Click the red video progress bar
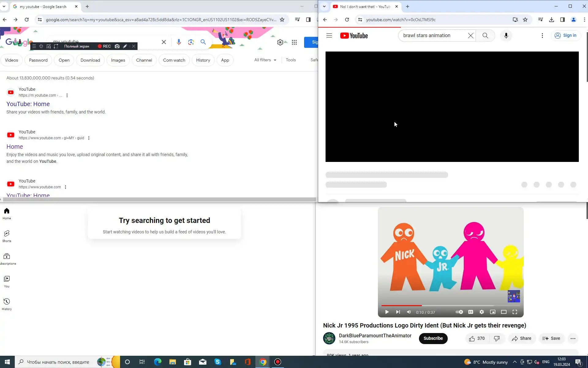 (x=401, y=305)
